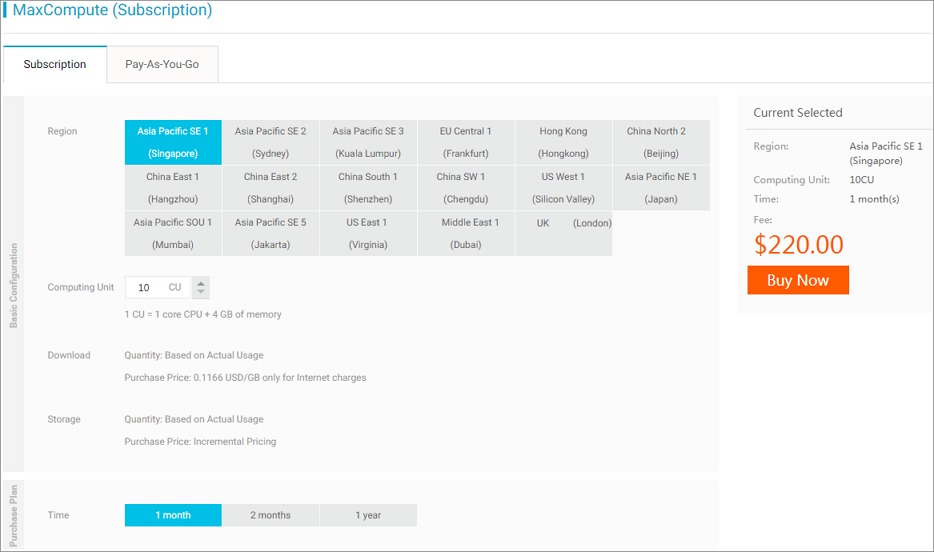Pick Asia Pacific NE 1 (Japan) region
Viewport: 934px width, 552px height.
pos(661,188)
